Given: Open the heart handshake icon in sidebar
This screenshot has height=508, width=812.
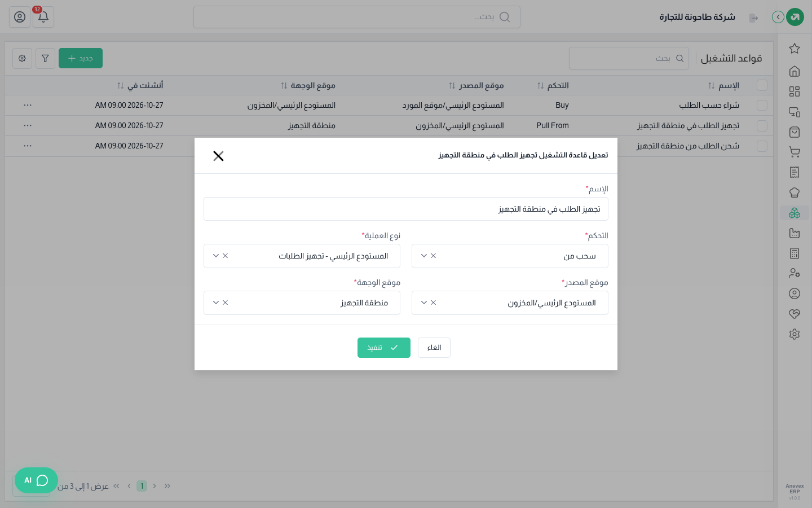Looking at the screenshot, I should pos(795,314).
